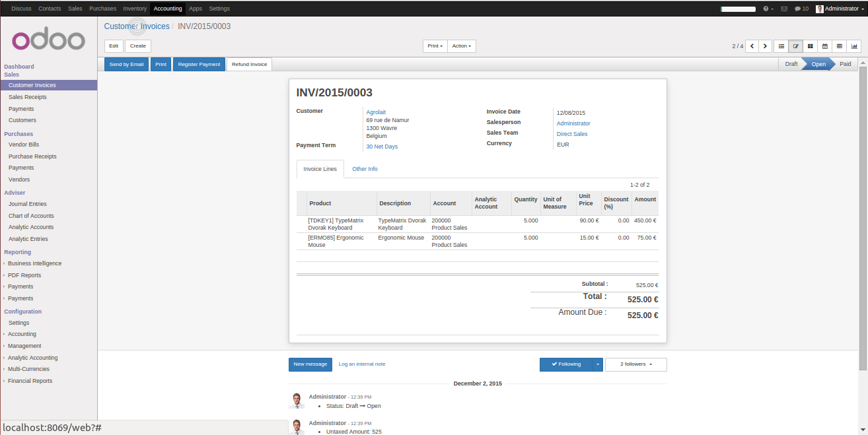Switch to pivot table view icon

click(840, 46)
